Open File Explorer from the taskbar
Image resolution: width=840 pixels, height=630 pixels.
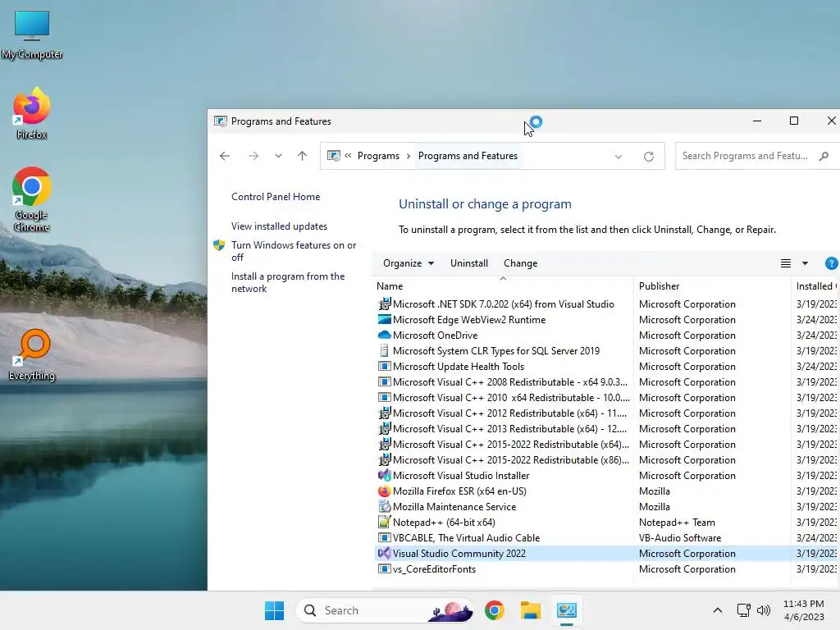(531, 610)
